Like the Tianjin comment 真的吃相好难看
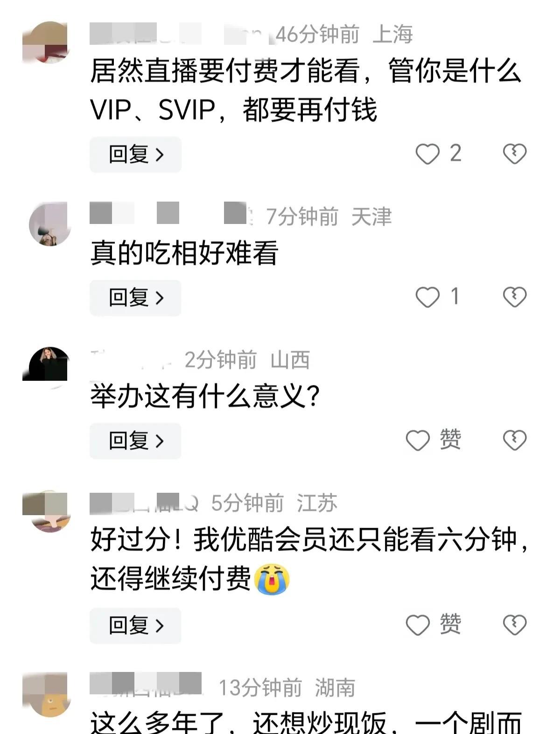This screenshot has height=734, width=560. click(x=427, y=297)
